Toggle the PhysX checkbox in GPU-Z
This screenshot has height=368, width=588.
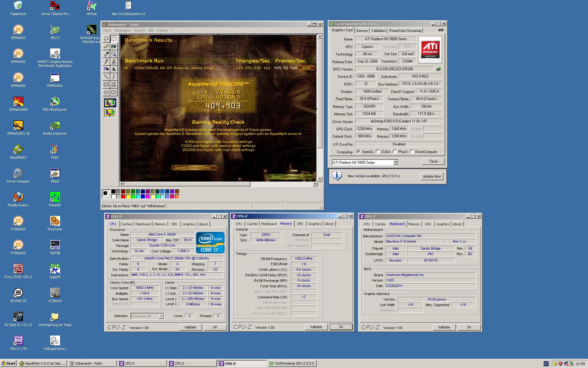click(395, 152)
